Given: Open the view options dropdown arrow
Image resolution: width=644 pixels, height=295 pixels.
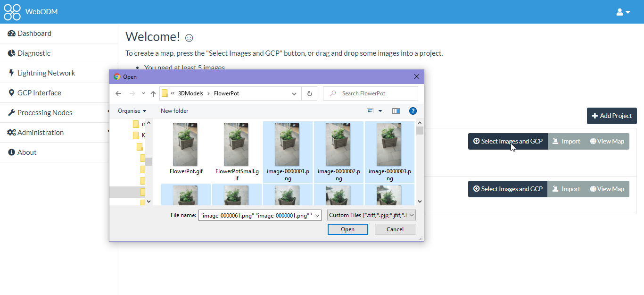Looking at the screenshot, I should click(x=380, y=111).
